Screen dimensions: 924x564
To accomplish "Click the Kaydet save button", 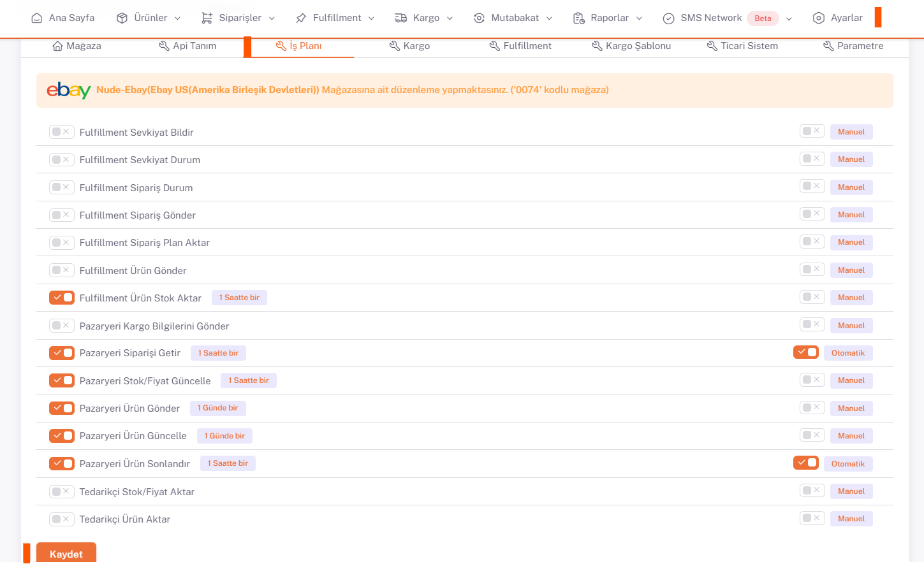I will (66, 553).
